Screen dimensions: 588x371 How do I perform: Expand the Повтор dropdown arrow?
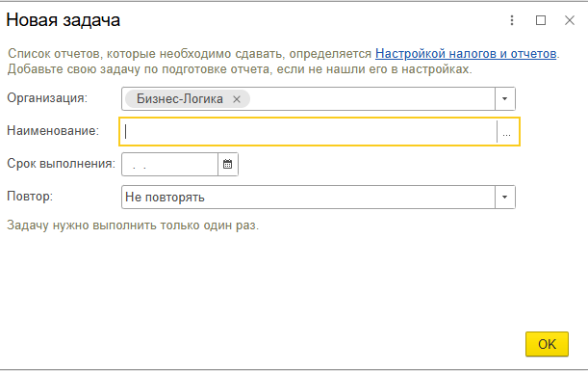click(504, 198)
